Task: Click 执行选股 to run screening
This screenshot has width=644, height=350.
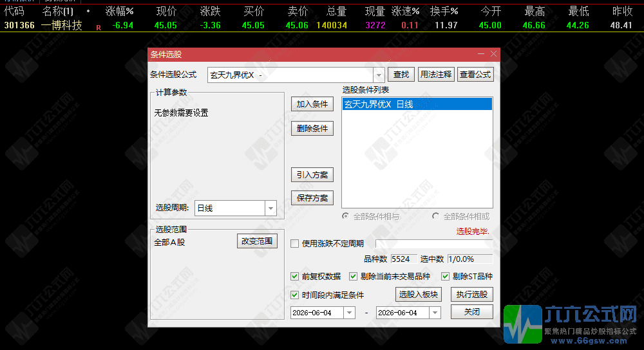Action: 472,294
